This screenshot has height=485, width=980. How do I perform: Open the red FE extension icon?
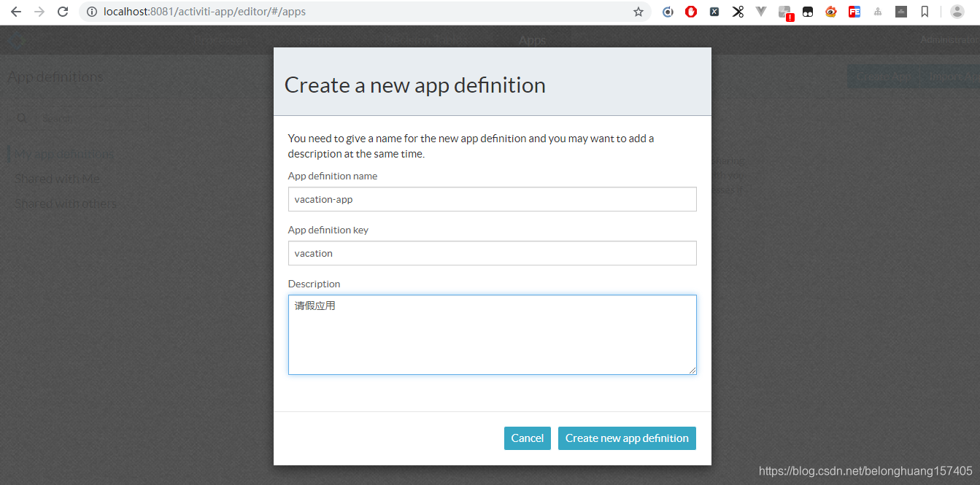(x=854, y=12)
